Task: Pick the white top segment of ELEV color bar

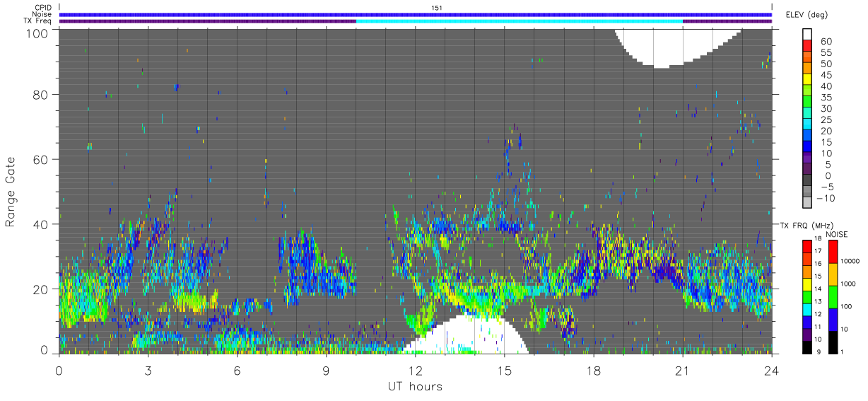Action: click(807, 34)
